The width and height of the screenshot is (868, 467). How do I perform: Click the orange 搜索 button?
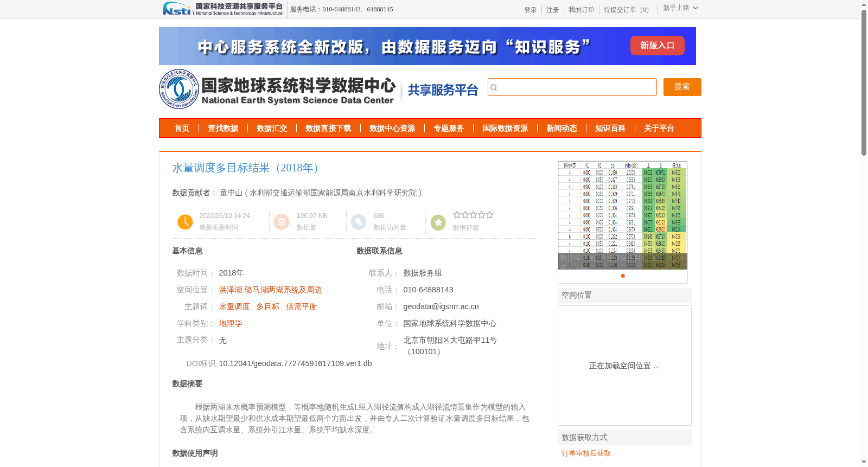[682, 87]
